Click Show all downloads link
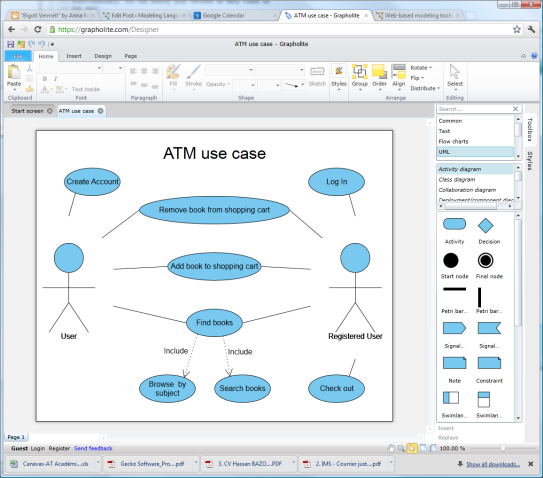 coord(493,464)
